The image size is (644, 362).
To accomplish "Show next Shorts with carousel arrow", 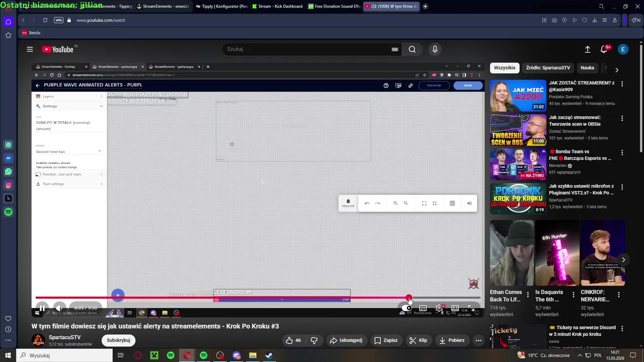I will (x=623, y=260).
